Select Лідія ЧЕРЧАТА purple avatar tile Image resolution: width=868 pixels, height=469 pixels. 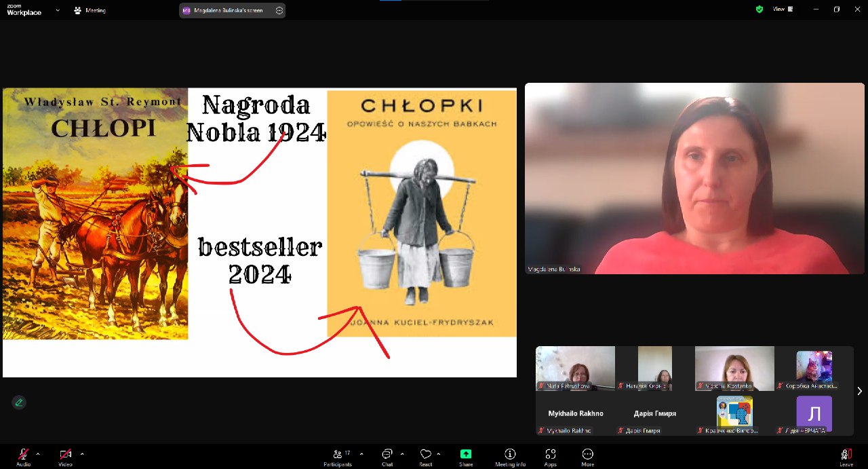tap(814, 413)
